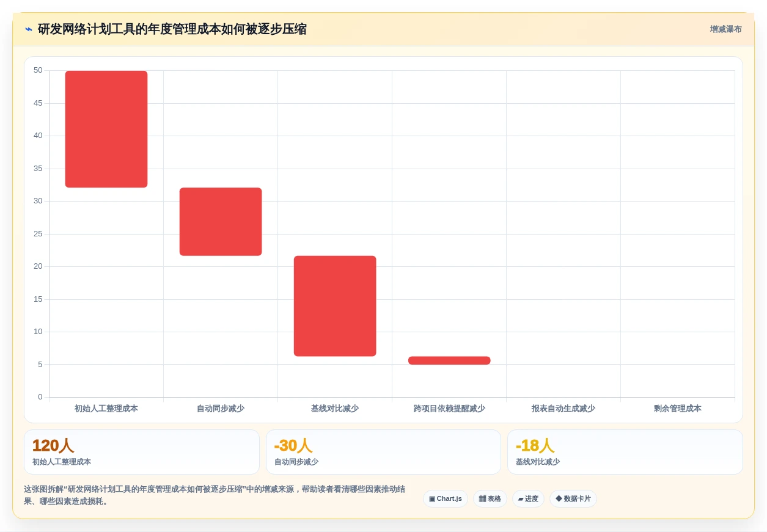Select the 自动同步减少 red bar
The image size is (767, 532).
point(221,222)
